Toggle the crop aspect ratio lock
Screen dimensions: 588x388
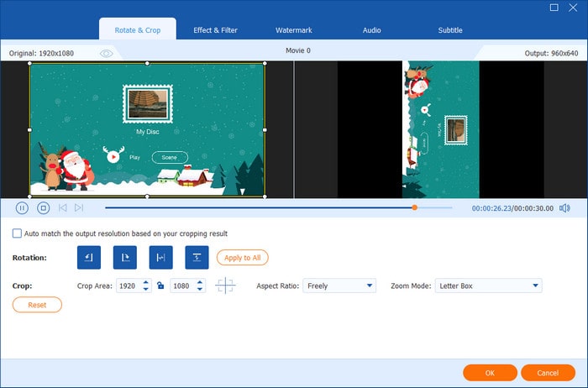[160, 286]
